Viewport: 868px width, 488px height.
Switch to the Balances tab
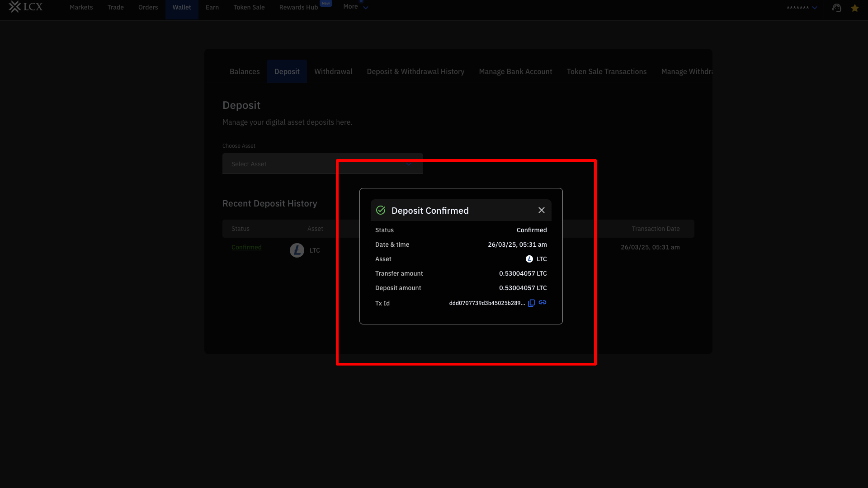point(245,71)
